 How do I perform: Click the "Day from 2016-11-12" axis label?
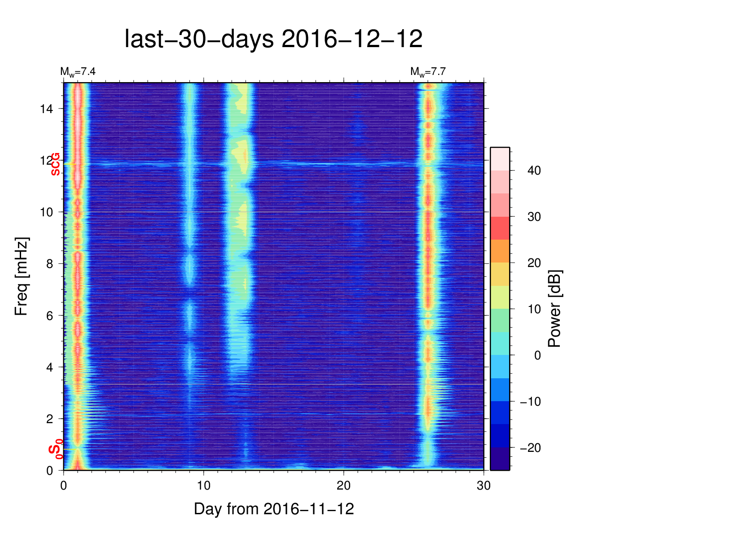274,509
